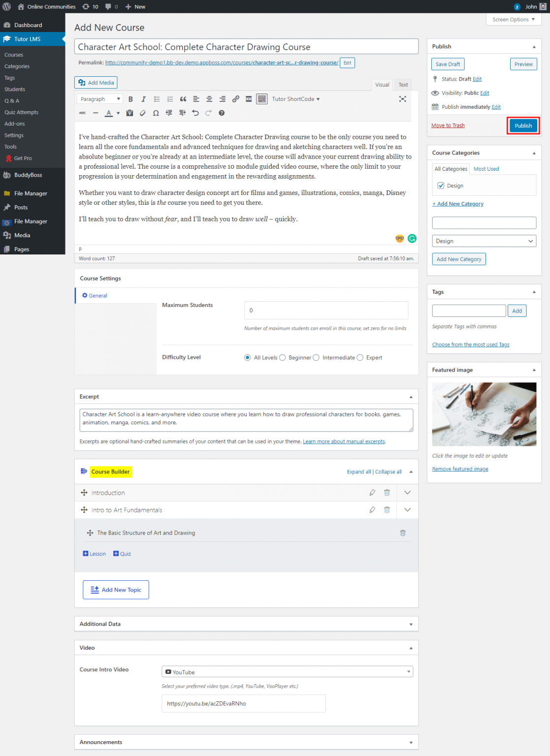The image size is (550, 756).
Task: Apply blockquote formatting
Action: point(183,99)
